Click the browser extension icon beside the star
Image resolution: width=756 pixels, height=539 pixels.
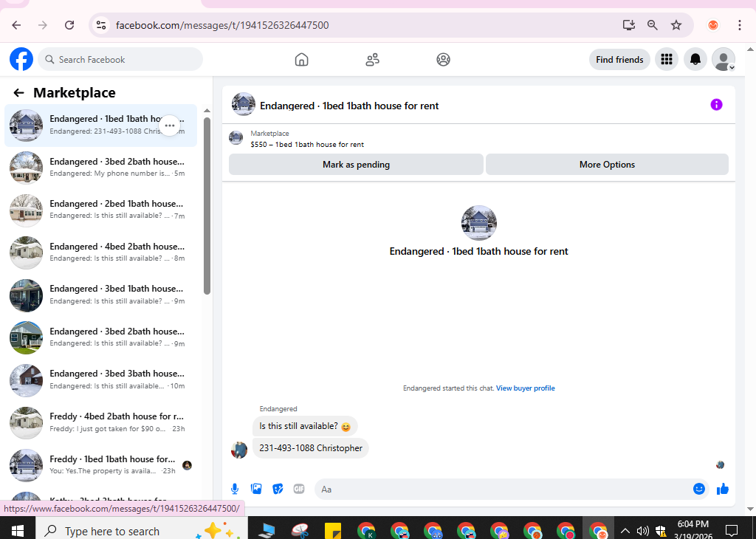point(713,25)
